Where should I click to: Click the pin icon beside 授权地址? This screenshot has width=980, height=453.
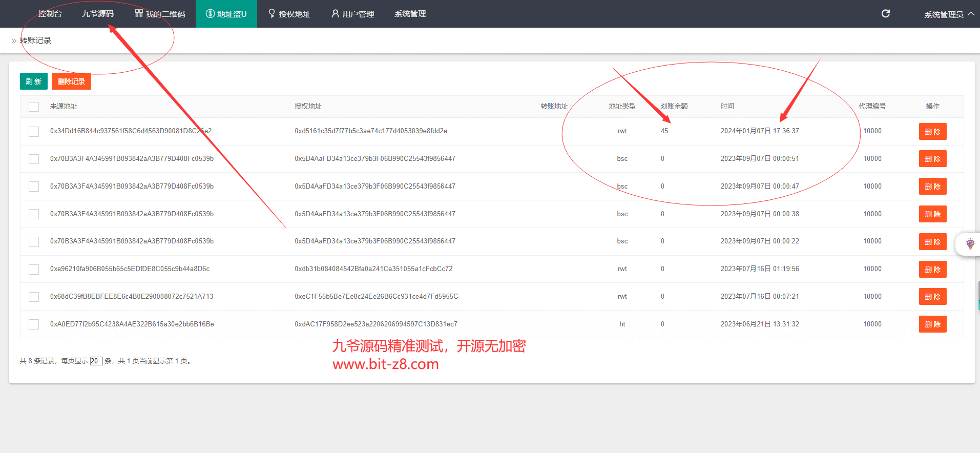272,14
